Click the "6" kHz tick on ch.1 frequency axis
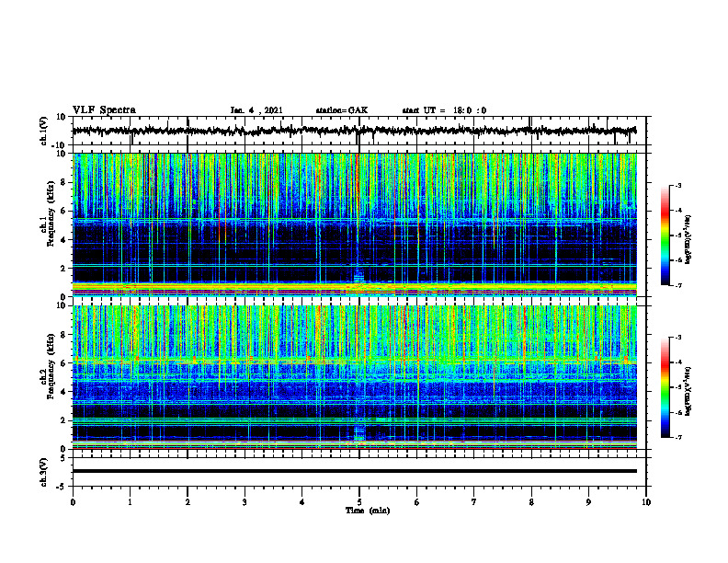 [x=63, y=211]
